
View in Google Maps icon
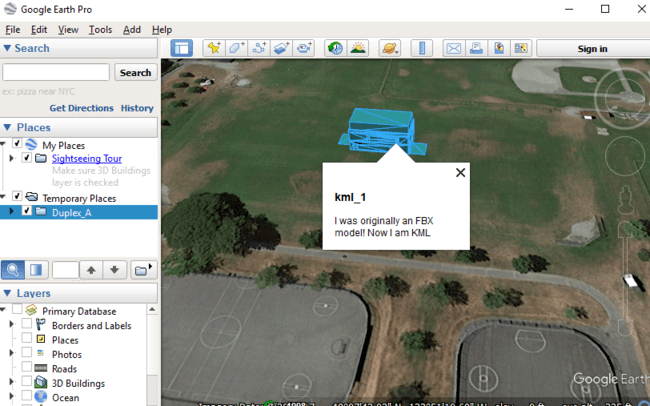pos(521,48)
